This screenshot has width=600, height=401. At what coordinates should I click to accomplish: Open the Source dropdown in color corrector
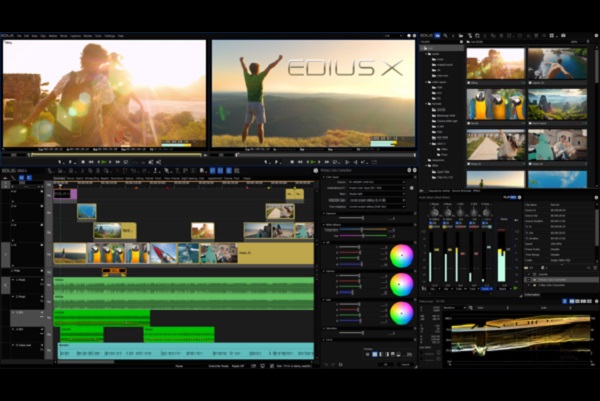click(x=377, y=182)
